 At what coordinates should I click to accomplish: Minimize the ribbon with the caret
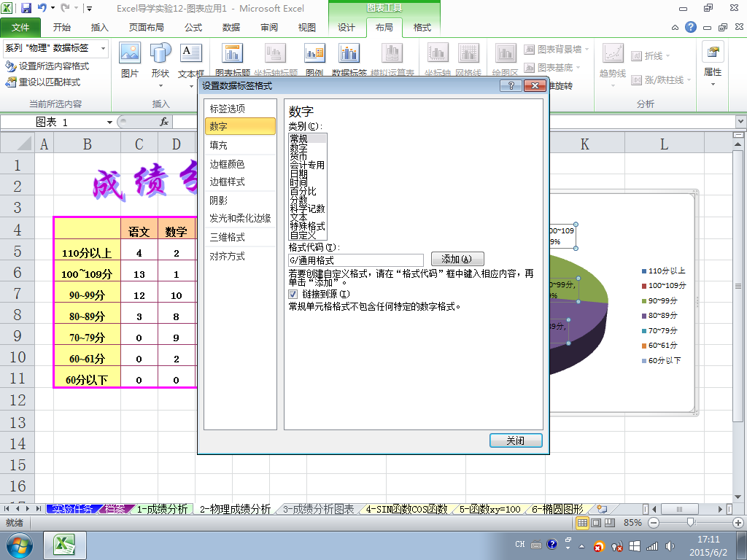(675, 28)
